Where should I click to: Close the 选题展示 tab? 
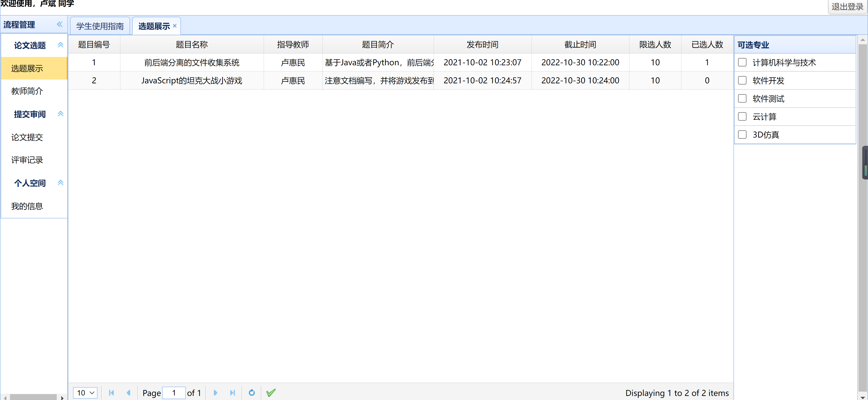coord(175,26)
